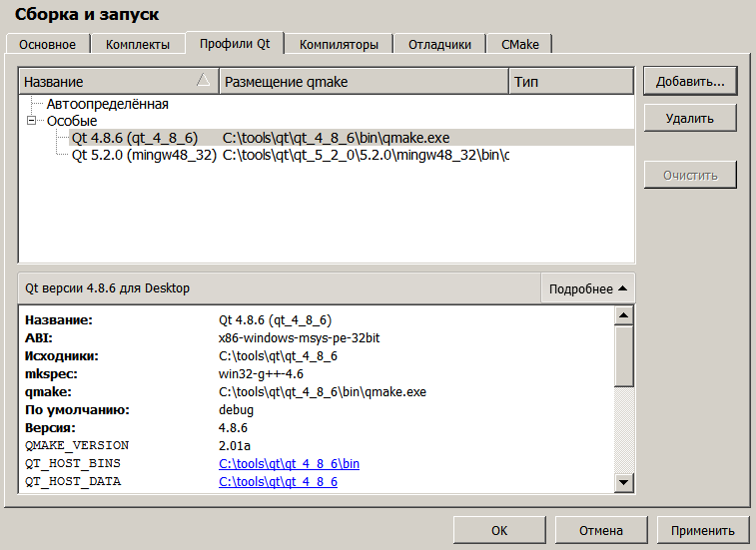Click the sort arrow in Название header
The height and width of the screenshot is (550, 756).
[x=204, y=80]
